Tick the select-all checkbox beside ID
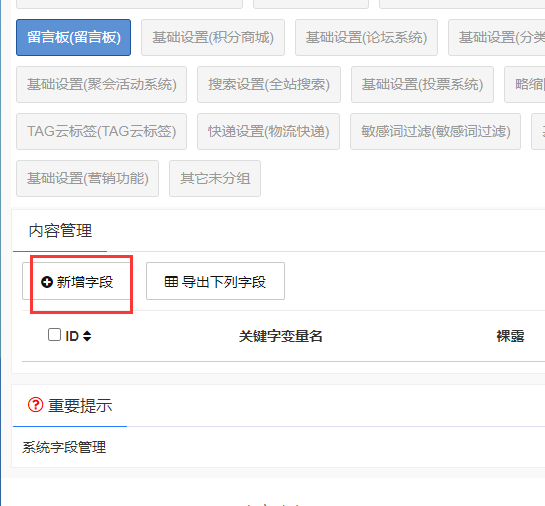Screen dimensions: 545x506 [x=54, y=335]
